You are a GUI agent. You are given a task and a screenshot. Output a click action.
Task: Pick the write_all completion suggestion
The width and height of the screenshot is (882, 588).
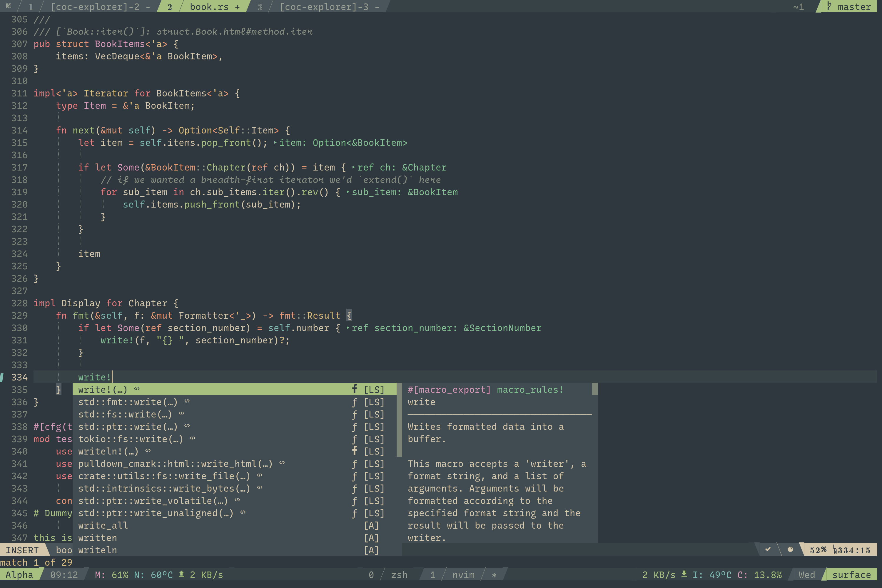tap(103, 525)
